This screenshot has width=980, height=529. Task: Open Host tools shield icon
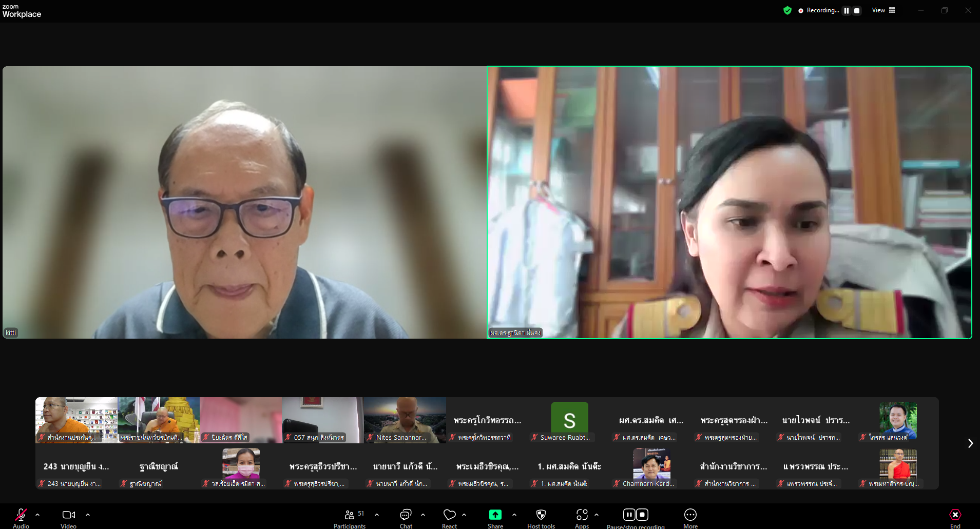click(541, 515)
